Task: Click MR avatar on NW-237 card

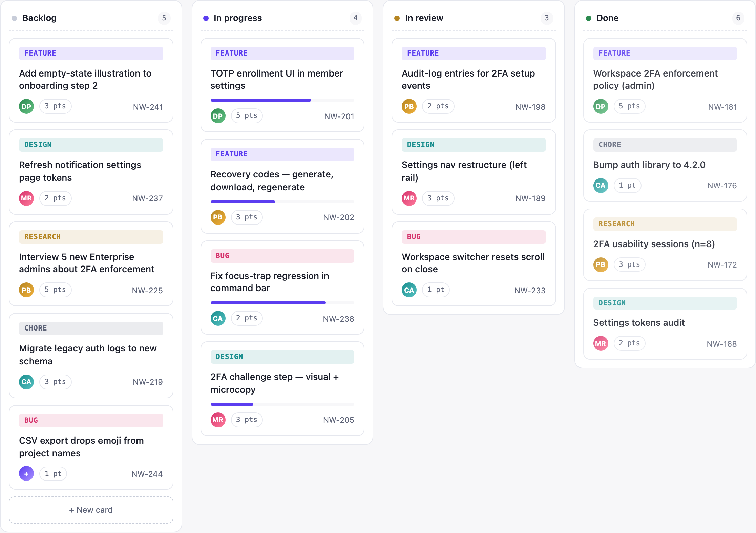Action: 26,198
